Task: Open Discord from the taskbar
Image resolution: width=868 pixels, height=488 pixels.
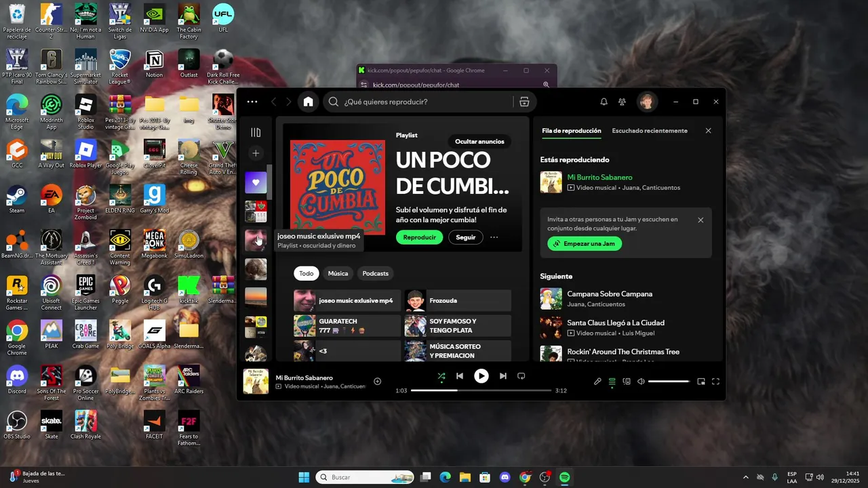Action: (x=505, y=477)
